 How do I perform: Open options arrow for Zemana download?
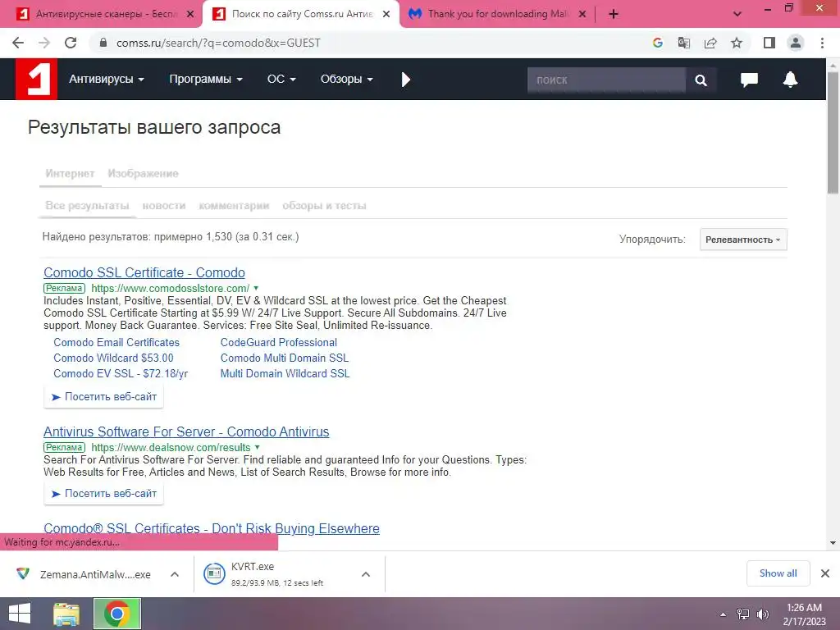coord(175,574)
